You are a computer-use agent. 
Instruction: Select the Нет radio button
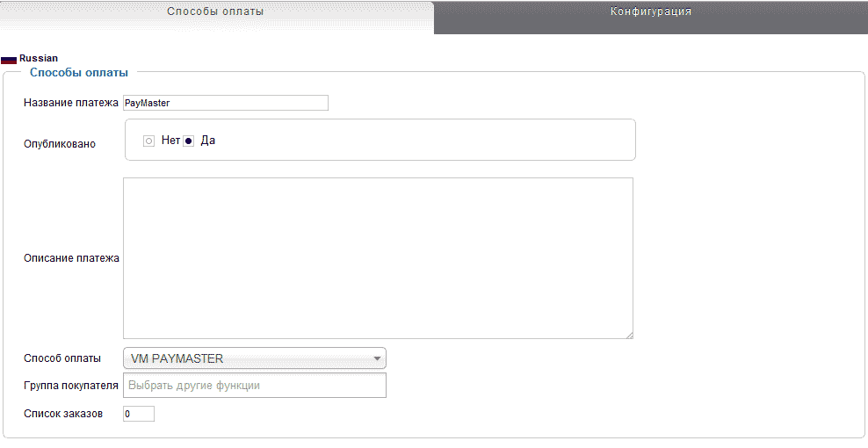148,141
